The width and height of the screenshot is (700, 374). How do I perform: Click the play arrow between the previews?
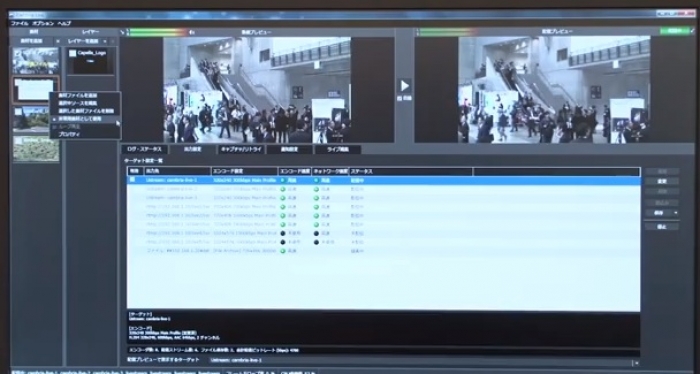click(404, 86)
